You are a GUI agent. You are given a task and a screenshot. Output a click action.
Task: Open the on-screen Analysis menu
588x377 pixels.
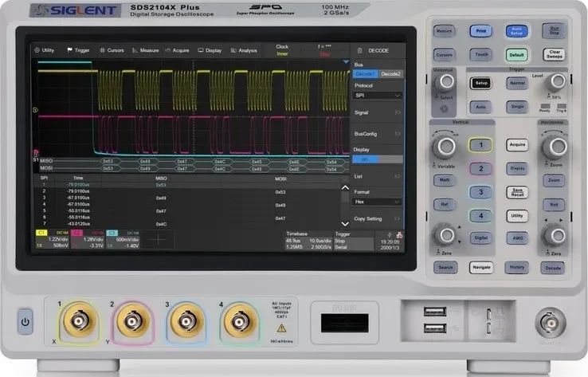[244, 50]
